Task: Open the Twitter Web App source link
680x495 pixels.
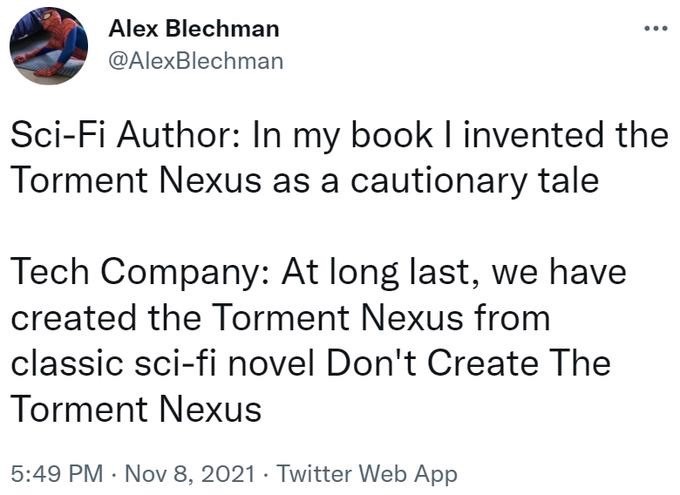Action: [365, 472]
